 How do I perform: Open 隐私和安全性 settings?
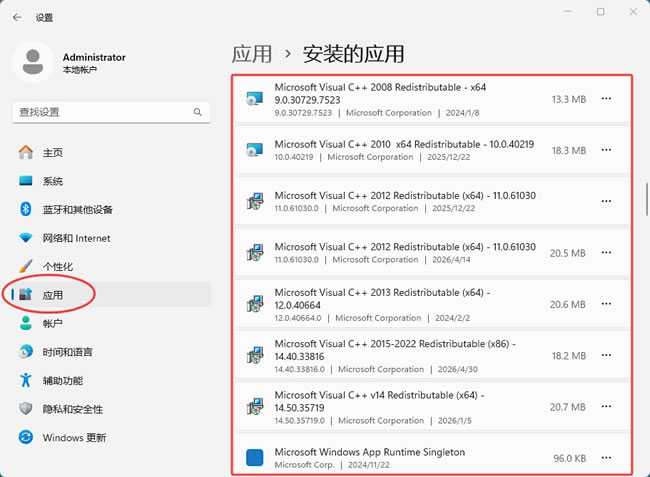click(x=111, y=409)
